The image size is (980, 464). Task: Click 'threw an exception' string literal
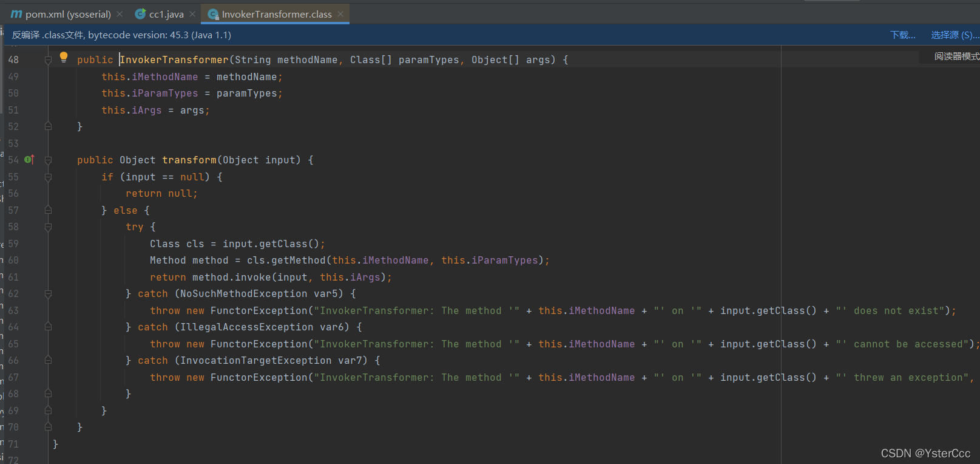tap(902, 377)
